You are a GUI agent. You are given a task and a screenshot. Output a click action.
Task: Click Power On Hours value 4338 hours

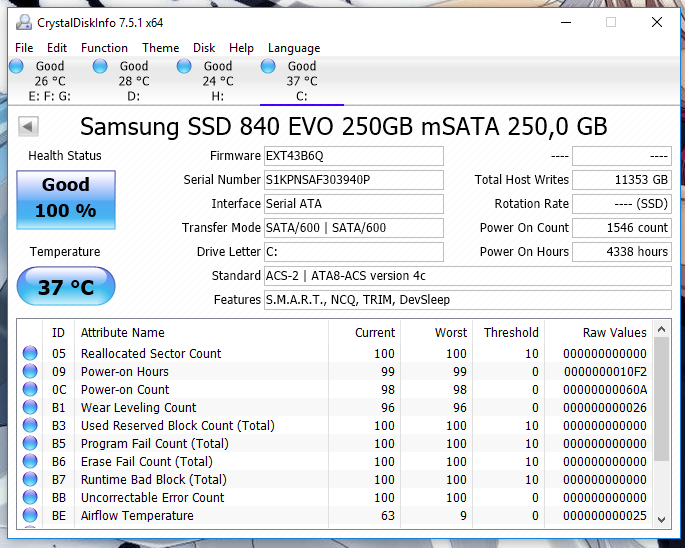coord(622,252)
